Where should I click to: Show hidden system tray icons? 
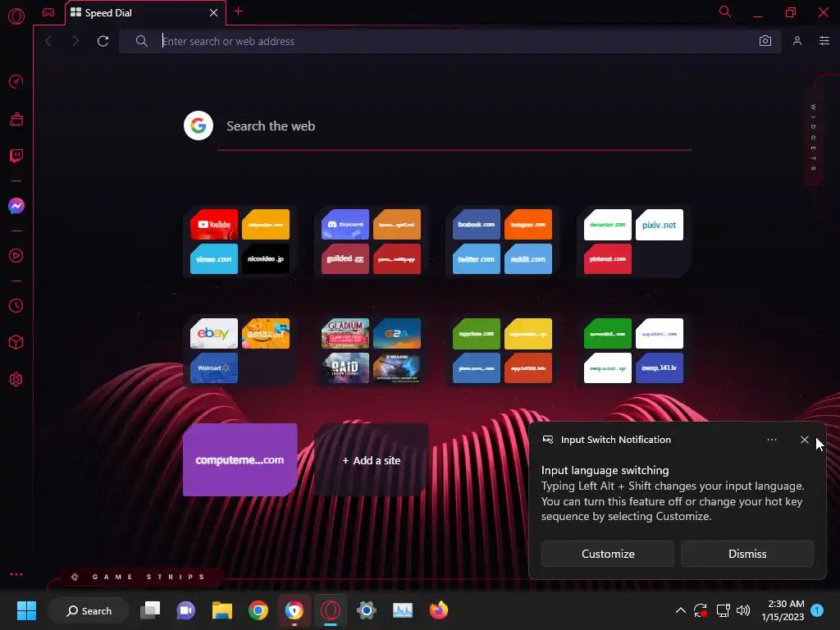(680, 610)
